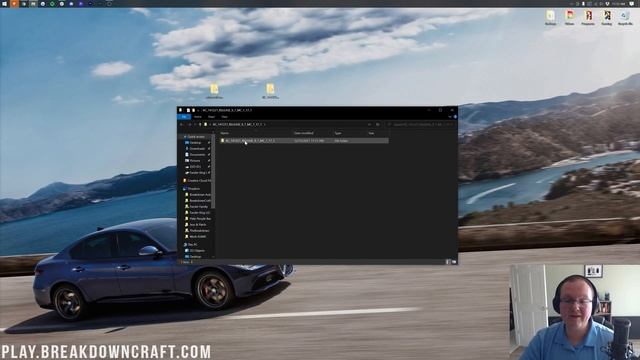
Task: Switch to large icons view in status bar
Action: (x=454, y=262)
